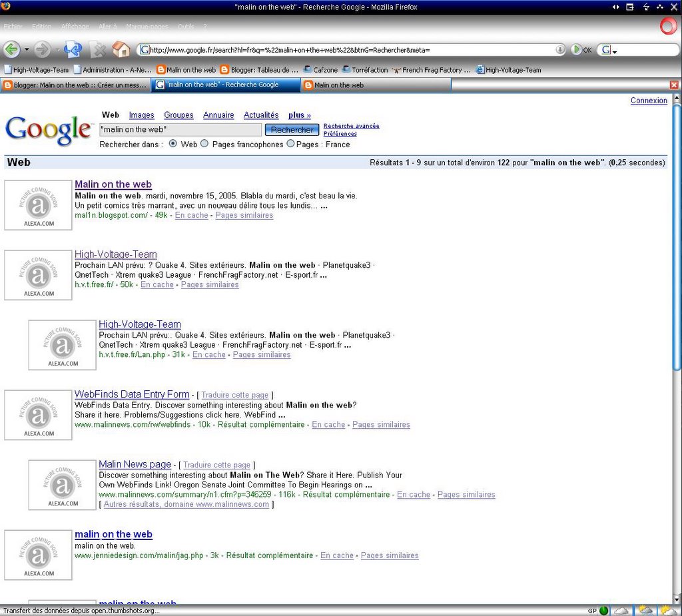The width and height of the screenshot is (682, 616).
Task: Switch to the last Malin on the web tab
Action: tap(376, 85)
